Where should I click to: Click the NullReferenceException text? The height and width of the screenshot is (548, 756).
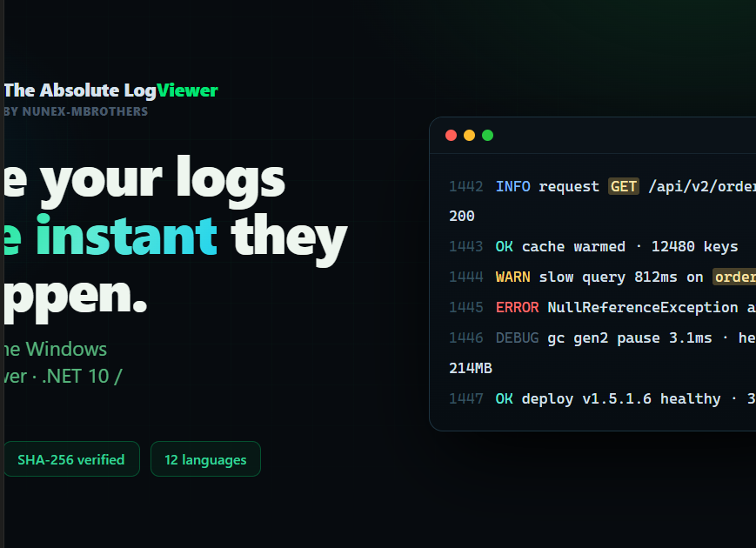point(643,308)
